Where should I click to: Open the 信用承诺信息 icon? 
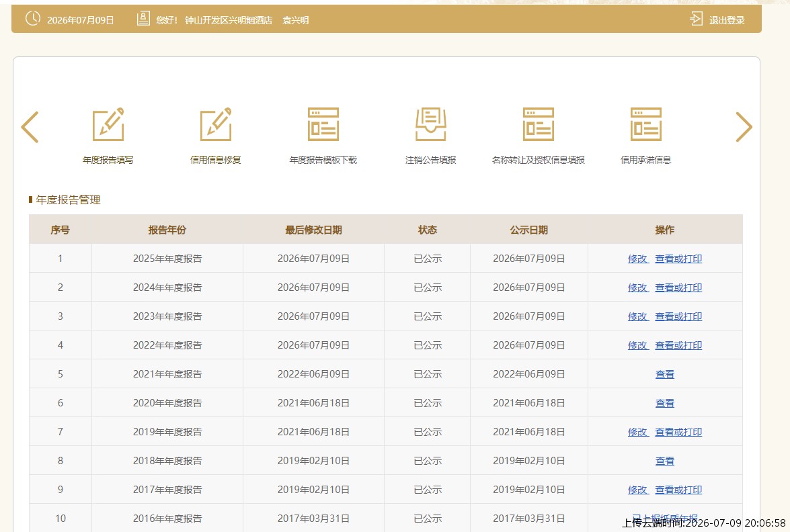(646, 124)
